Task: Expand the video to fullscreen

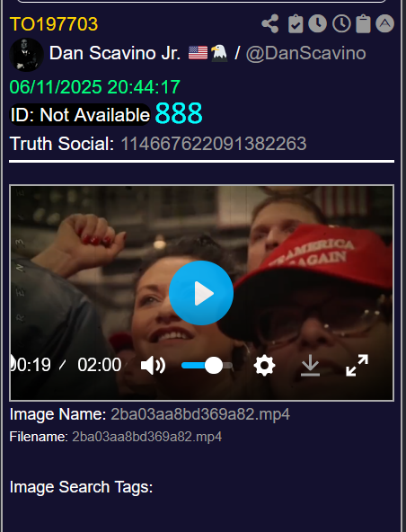Action: pos(357,366)
